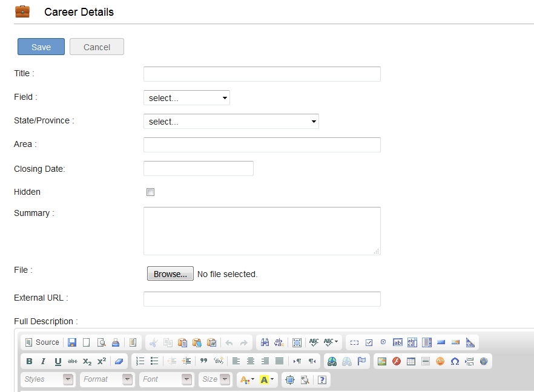
Task: Toggle Superscript formatting
Action: [102, 361]
